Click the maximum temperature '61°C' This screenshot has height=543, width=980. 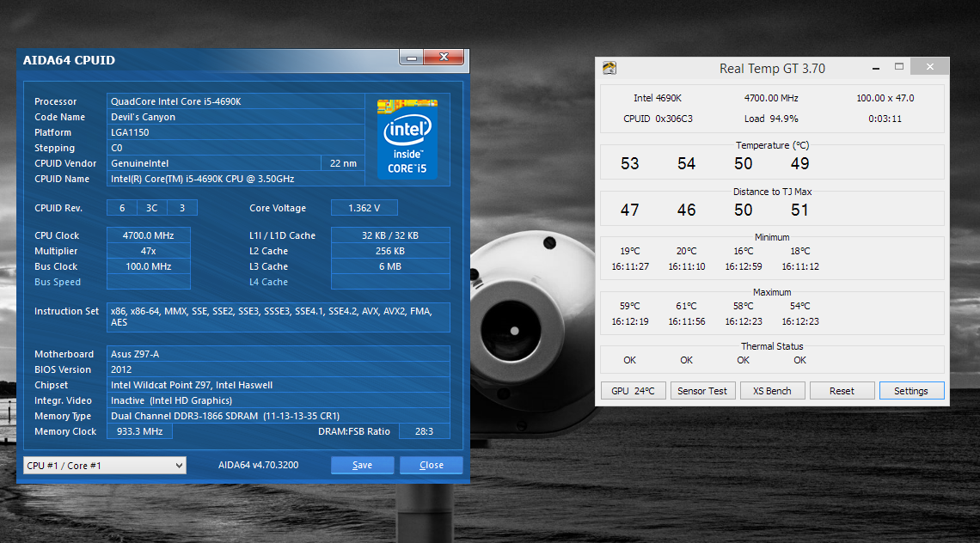pos(686,306)
